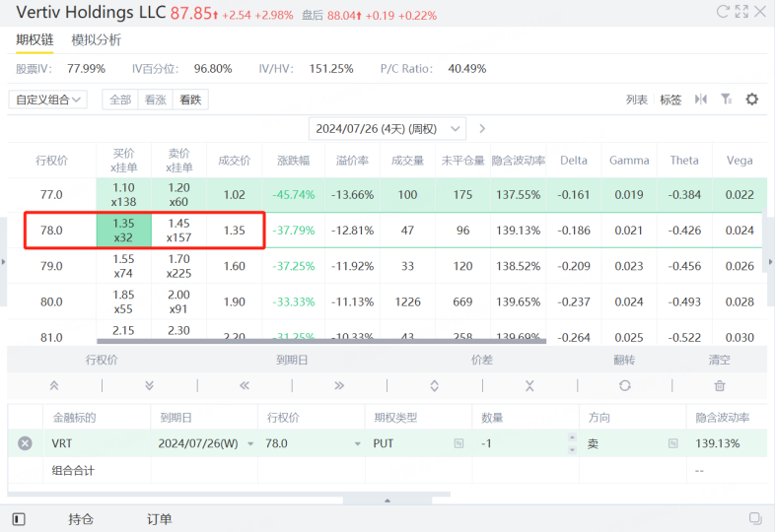Click the ask 1.45 x157 cell
Viewport: 775px width, 532px height.
click(178, 231)
